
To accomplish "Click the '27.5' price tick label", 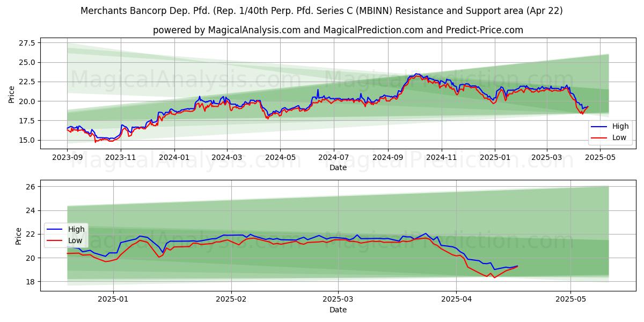I will pos(27,43).
